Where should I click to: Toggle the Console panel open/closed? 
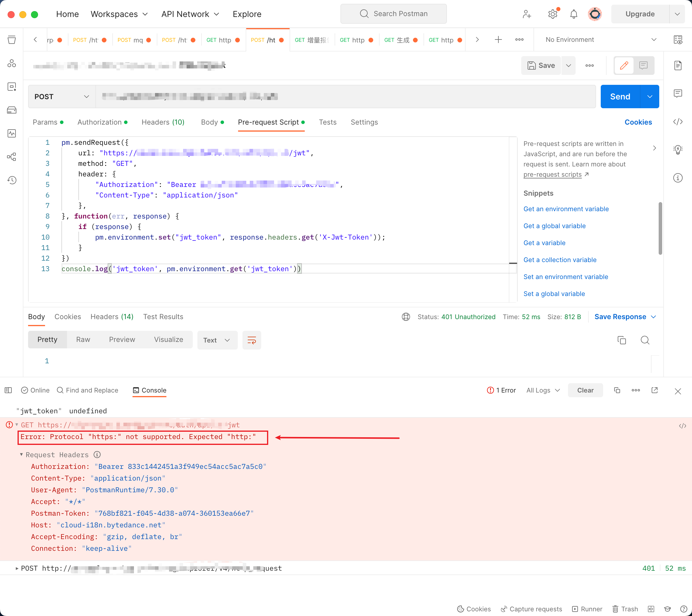[149, 390]
